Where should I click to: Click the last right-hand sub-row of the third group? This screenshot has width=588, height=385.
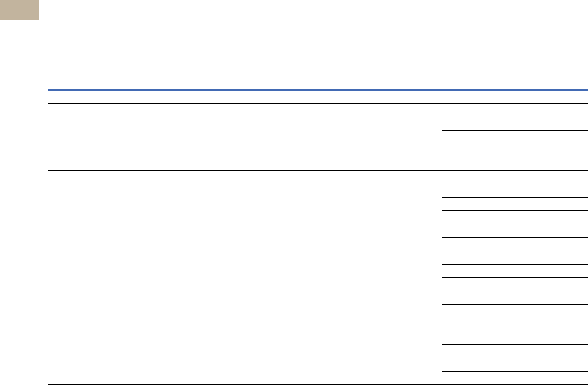coord(515,311)
